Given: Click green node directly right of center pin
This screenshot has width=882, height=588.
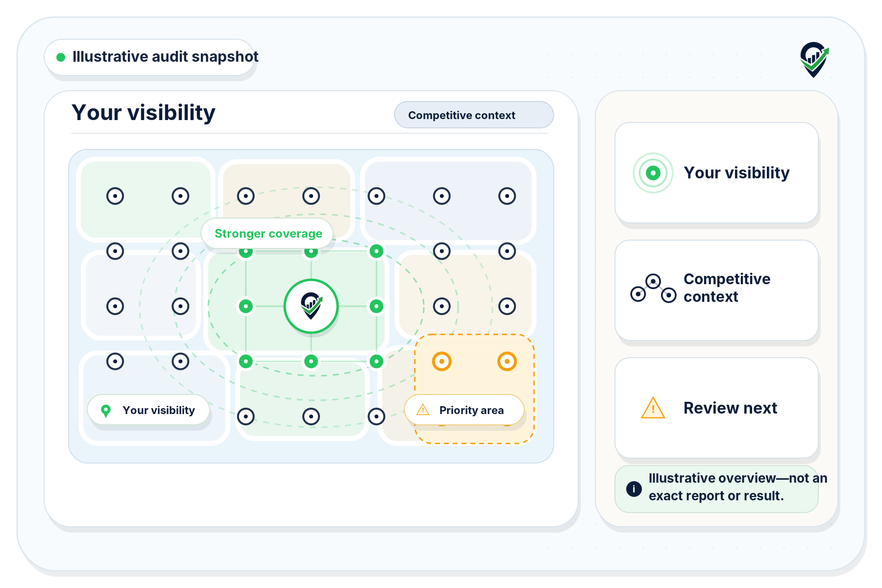Looking at the screenshot, I should (x=376, y=306).
